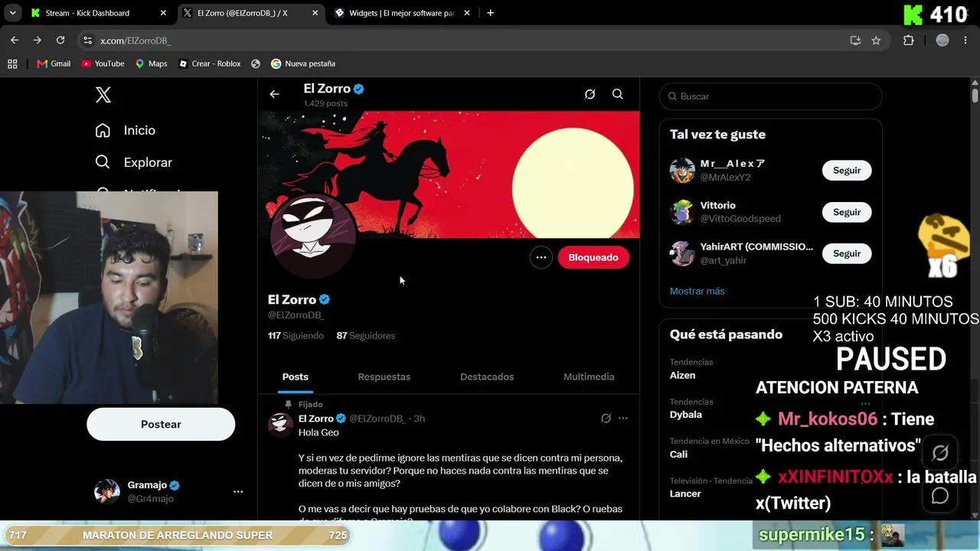Follow Vittorio with Seguir button
The width and height of the screenshot is (980, 551).
[x=847, y=212]
